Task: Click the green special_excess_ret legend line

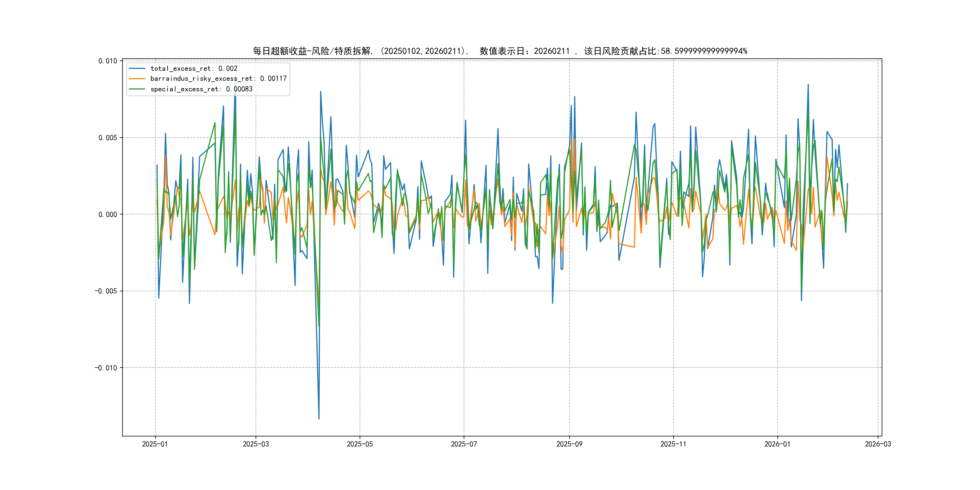Action: point(137,89)
